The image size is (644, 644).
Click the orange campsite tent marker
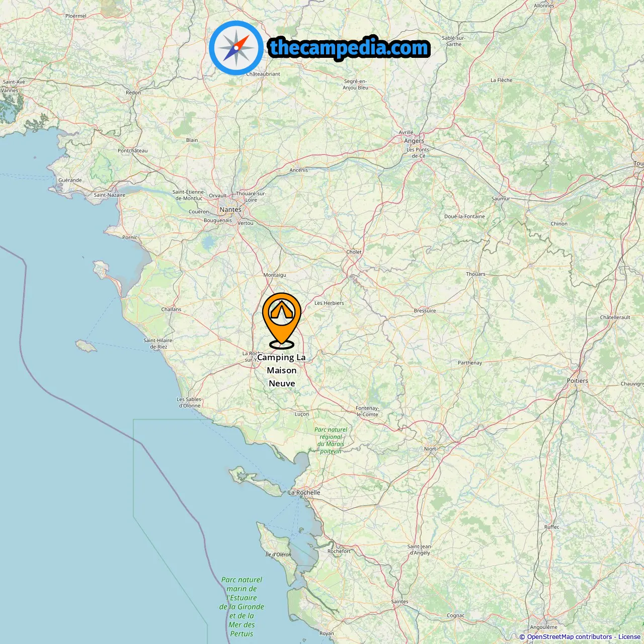pyautogui.click(x=282, y=320)
